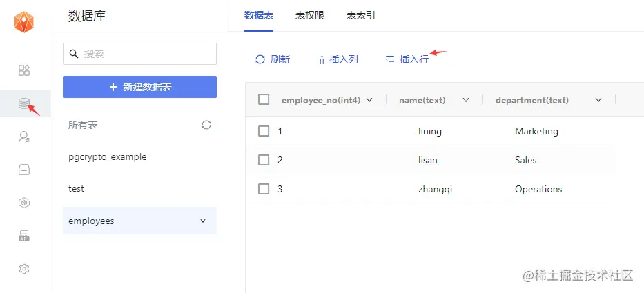Click the Marketing cell
644x293 pixels.
(536, 131)
